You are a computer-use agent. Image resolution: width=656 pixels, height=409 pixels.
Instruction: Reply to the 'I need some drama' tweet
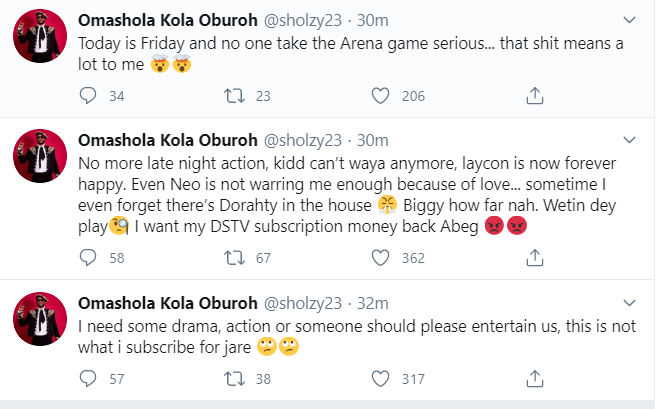point(88,379)
